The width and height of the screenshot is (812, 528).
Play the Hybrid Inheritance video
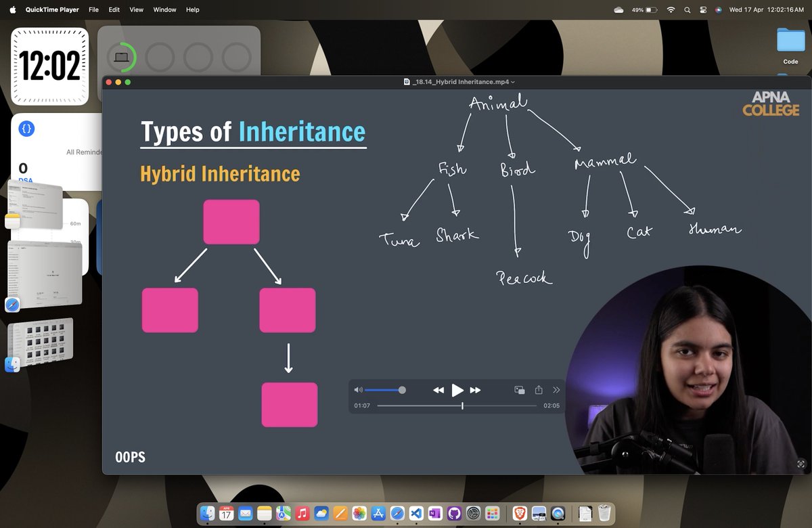(x=457, y=390)
